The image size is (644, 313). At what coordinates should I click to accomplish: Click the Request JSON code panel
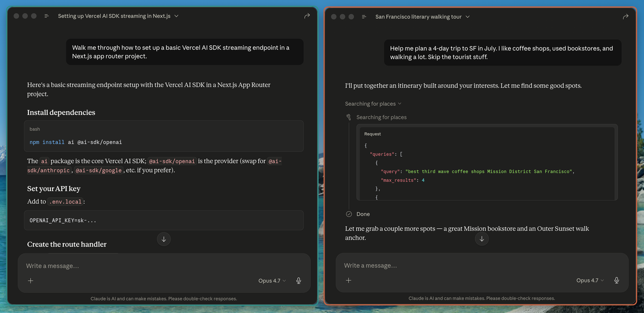(487, 162)
